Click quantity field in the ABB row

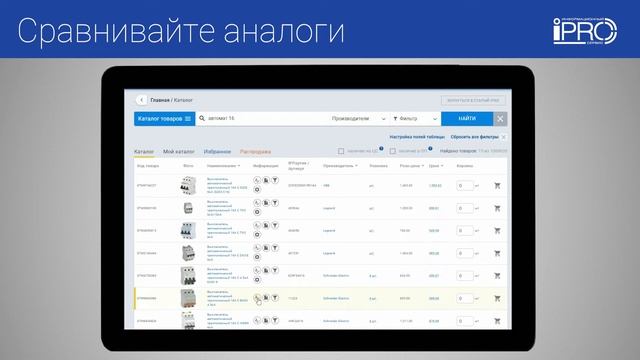(x=464, y=185)
